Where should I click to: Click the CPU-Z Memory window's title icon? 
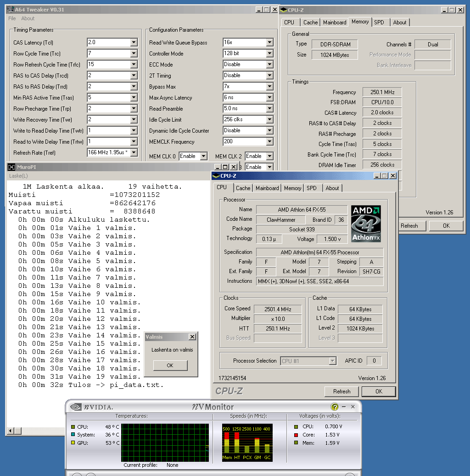coord(283,10)
